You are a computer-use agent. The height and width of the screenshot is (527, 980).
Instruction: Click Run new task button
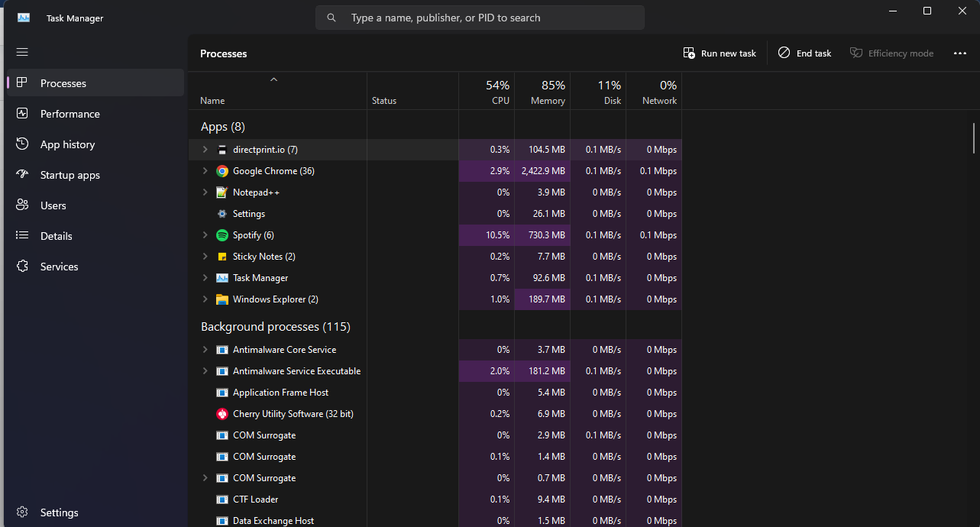pyautogui.click(x=720, y=53)
